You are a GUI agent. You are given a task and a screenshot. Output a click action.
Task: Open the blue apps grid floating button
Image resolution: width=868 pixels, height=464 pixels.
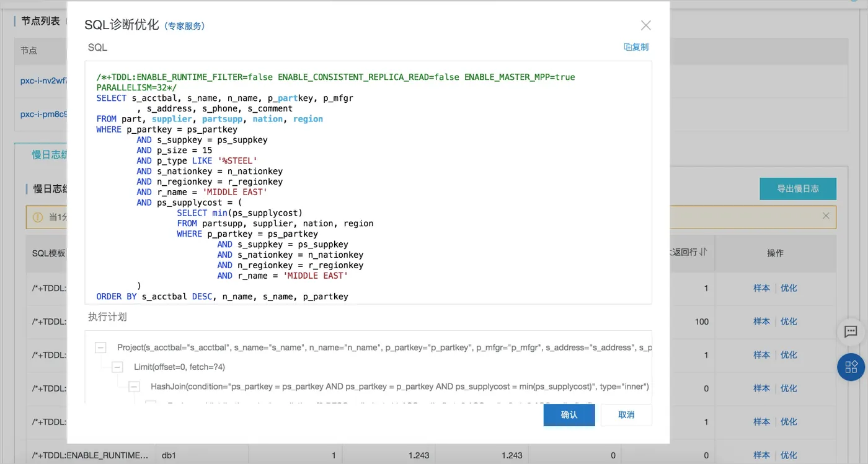pyautogui.click(x=851, y=367)
